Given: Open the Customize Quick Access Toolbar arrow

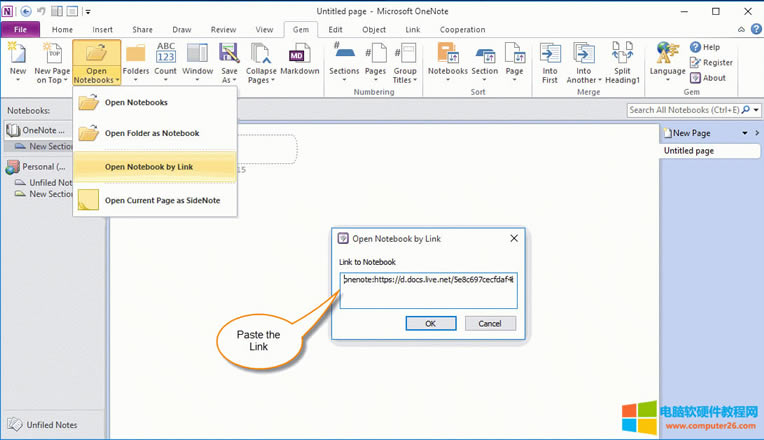Looking at the screenshot, I should 88,12.
